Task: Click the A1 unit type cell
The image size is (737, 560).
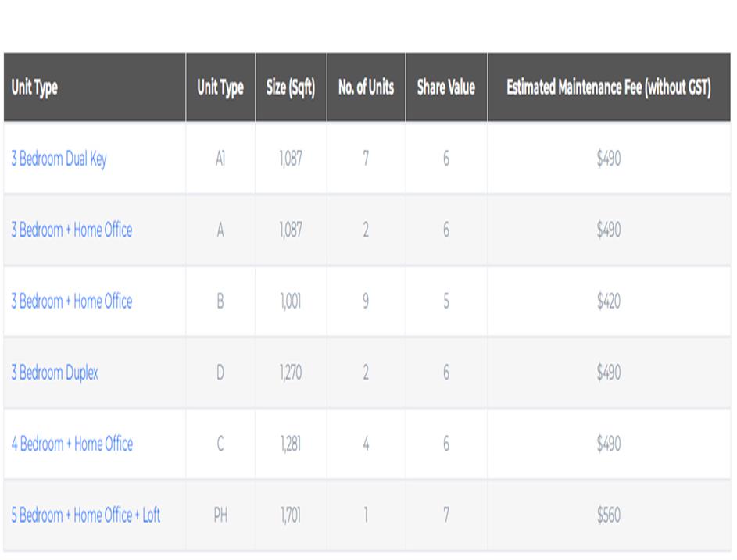Action: click(x=220, y=159)
